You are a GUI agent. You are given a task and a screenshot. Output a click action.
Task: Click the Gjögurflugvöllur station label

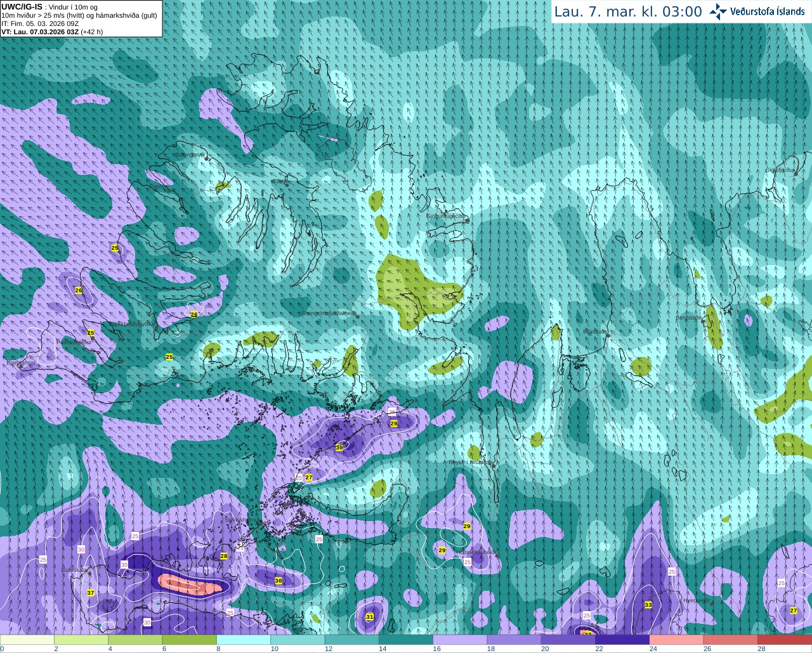click(445, 217)
